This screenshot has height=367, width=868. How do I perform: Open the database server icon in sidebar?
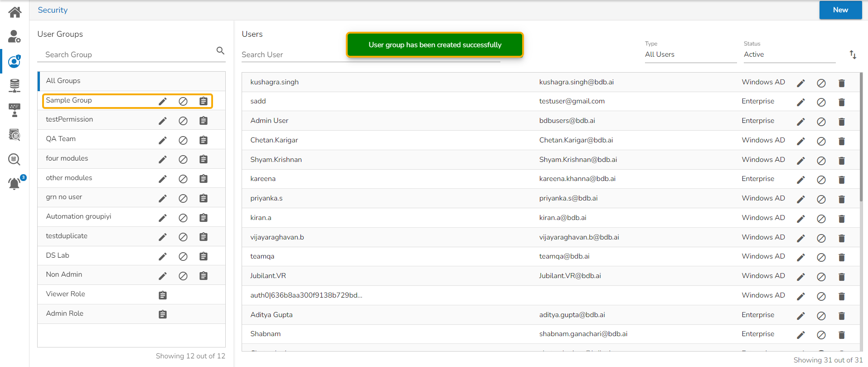click(15, 85)
